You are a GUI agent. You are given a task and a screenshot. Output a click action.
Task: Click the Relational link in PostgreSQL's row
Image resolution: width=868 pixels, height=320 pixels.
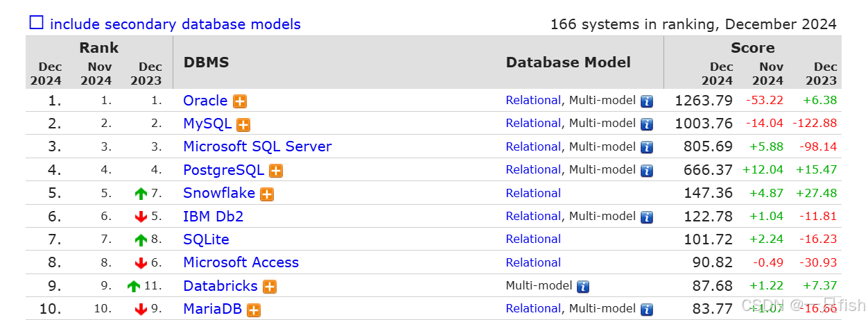tap(533, 169)
